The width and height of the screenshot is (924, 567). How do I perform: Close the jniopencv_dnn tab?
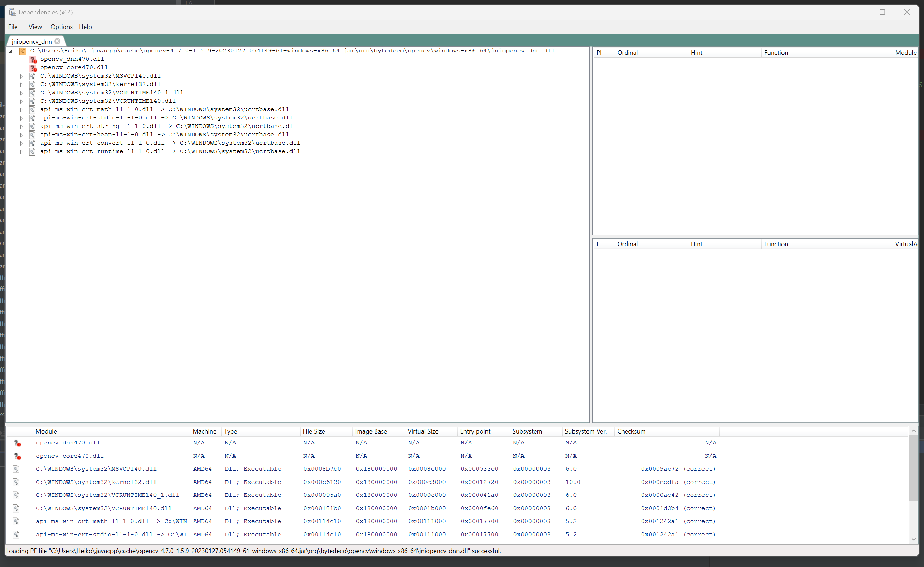click(x=57, y=41)
